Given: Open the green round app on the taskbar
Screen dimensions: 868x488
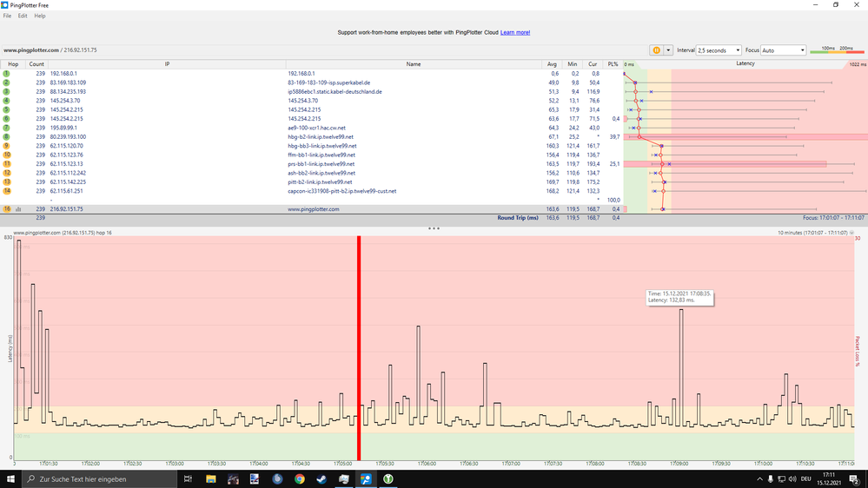Looking at the screenshot, I should [x=388, y=479].
